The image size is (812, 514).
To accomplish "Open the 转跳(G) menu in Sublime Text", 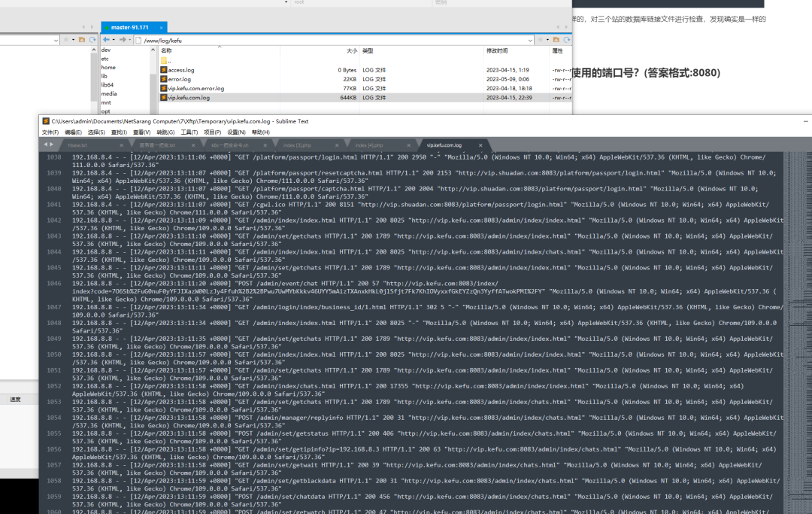I will [x=165, y=132].
